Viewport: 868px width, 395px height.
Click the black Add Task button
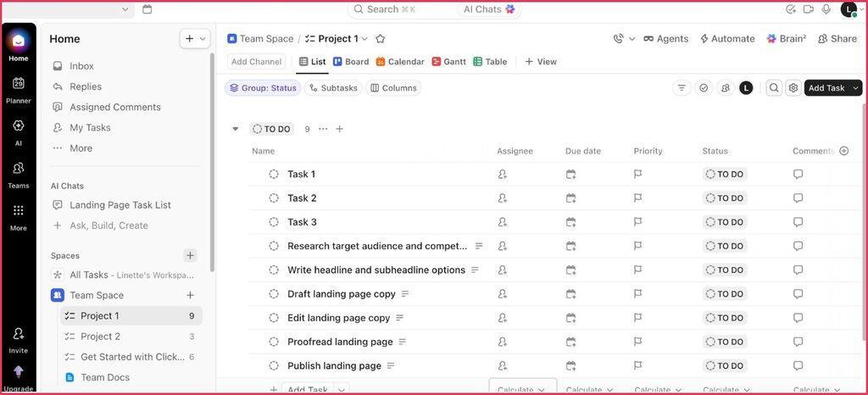[x=826, y=88]
